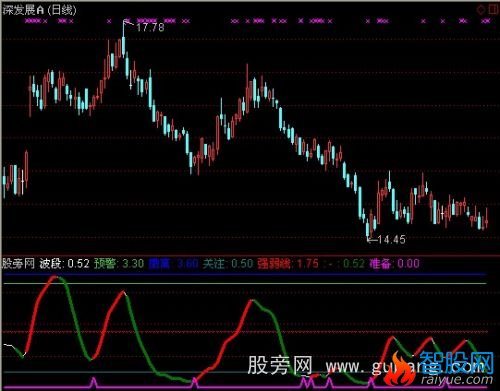This screenshot has width=500, height=391.
Task: Click the red panel layout icon at top right
Action: click(493, 9)
